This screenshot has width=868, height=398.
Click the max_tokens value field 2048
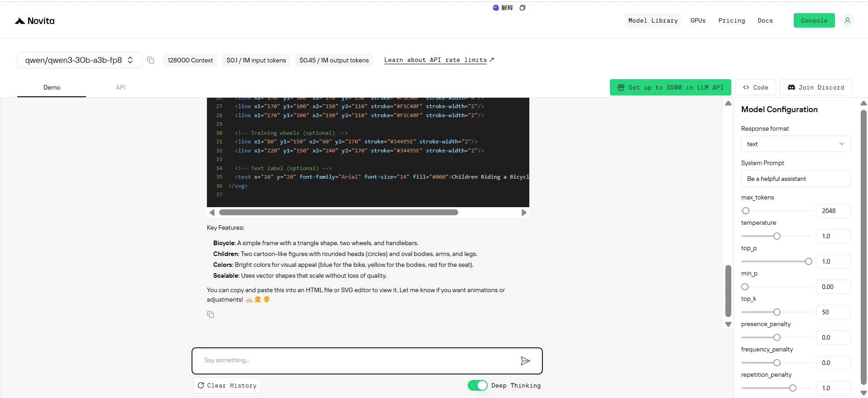[x=833, y=211]
